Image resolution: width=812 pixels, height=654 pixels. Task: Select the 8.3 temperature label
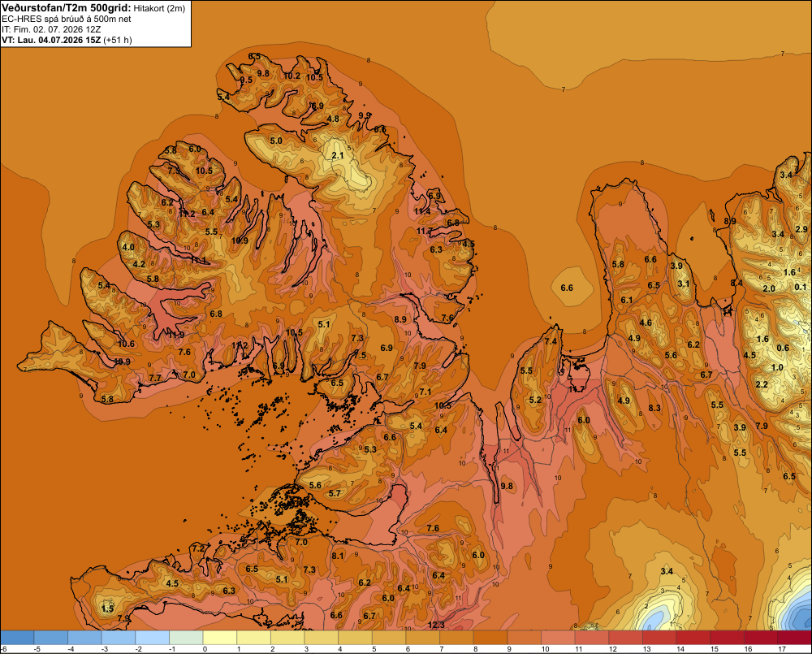654,408
